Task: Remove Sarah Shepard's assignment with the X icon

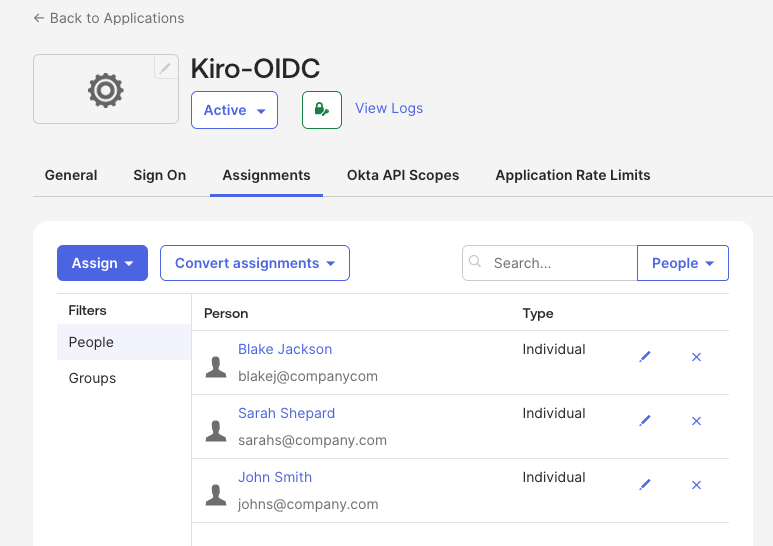Action: tap(696, 421)
